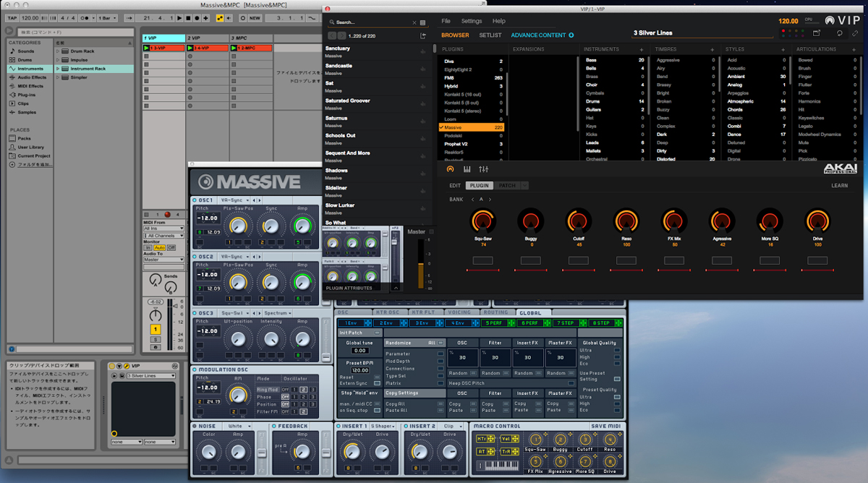Image resolution: width=868 pixels, height=483 pixels.
Task: Click the Record button in Ableton transport
Action: tap(197, 17)
